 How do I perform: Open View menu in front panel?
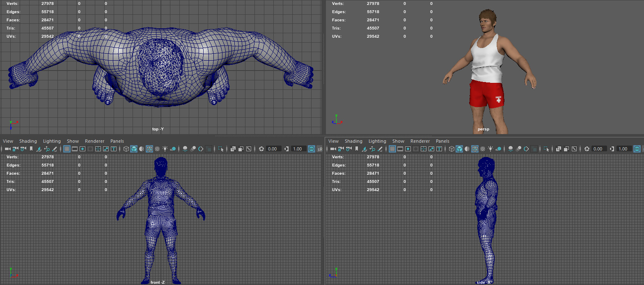(x=8, y=141)
